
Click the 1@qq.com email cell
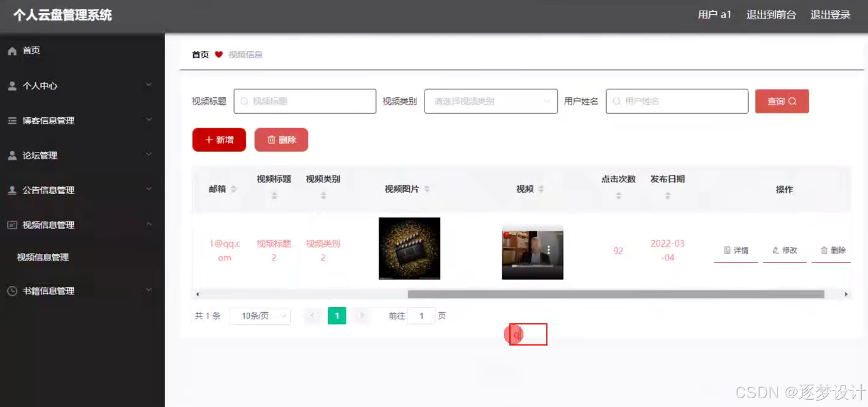coord(225,250)
